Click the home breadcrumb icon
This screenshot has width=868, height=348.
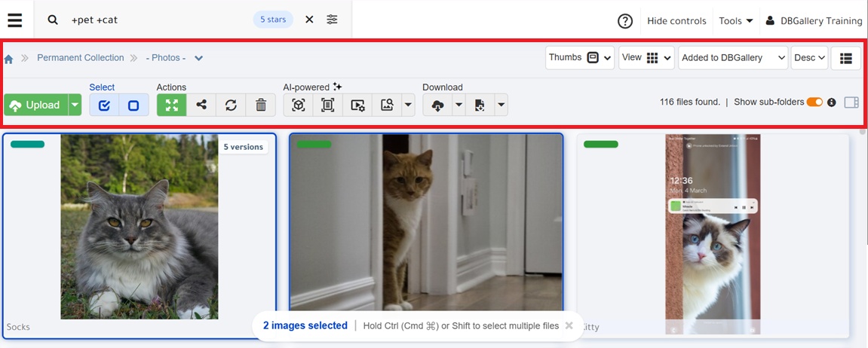(x=9, y=59)
